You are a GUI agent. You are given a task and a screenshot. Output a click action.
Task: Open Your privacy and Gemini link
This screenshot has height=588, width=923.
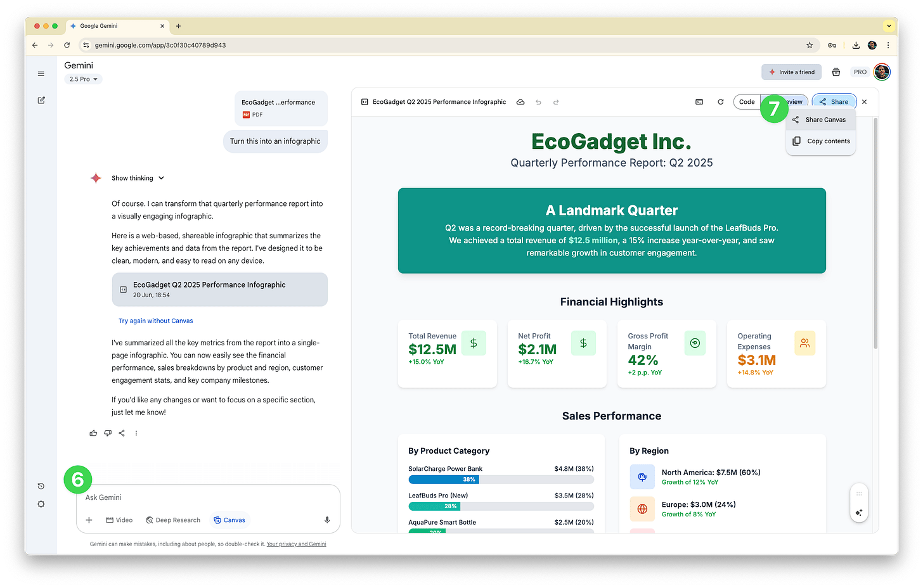point(296,544)
